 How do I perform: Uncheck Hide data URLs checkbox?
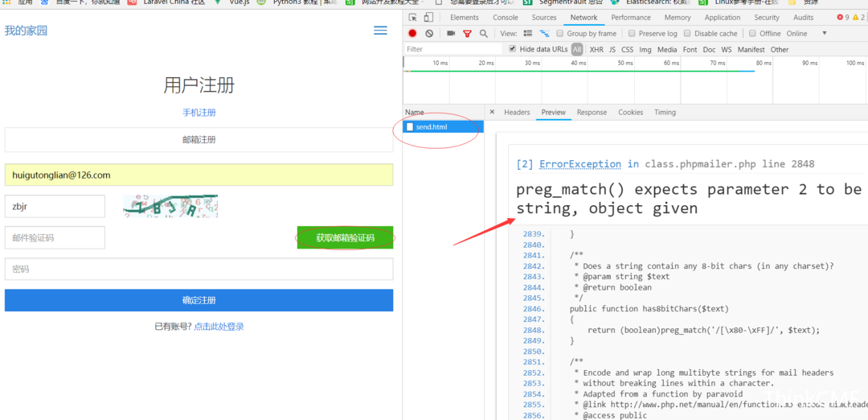pos(512,49)
